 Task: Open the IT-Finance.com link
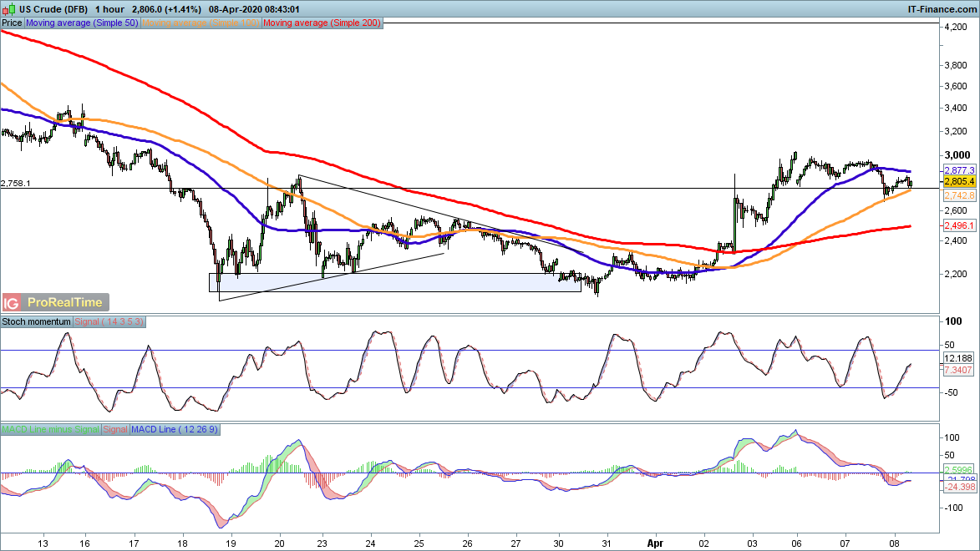[942, 9]
